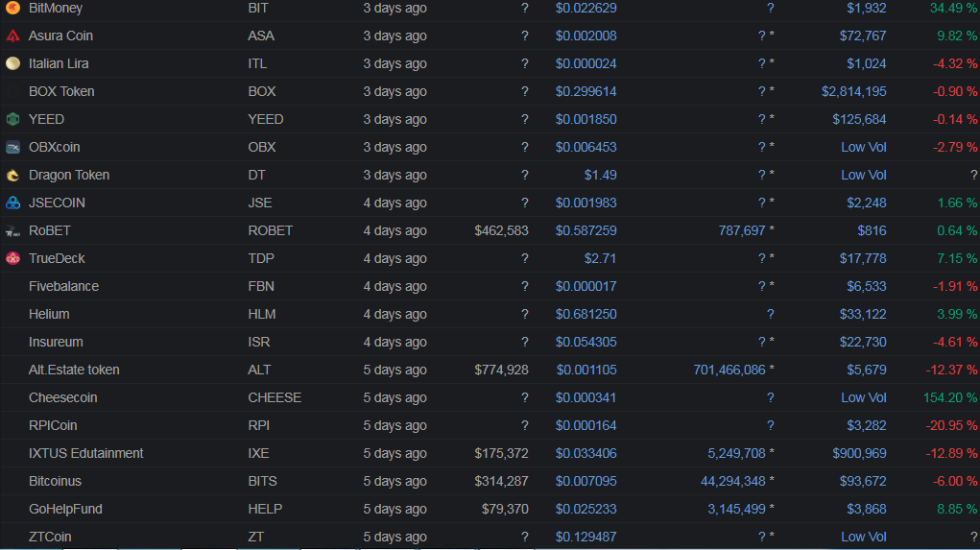Open the Asura Coin link
This screenshot has height=550, width=980.
pyautogui.click(x=60, y=36)
